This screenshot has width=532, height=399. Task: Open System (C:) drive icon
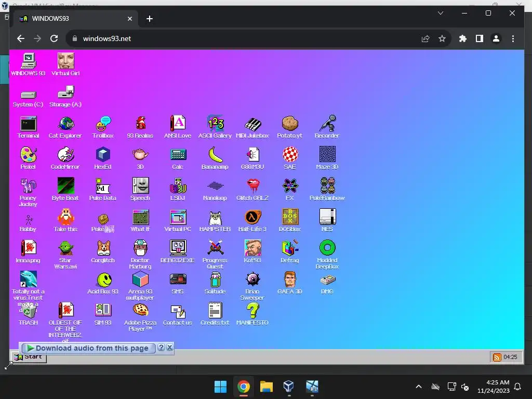[28, 98]
